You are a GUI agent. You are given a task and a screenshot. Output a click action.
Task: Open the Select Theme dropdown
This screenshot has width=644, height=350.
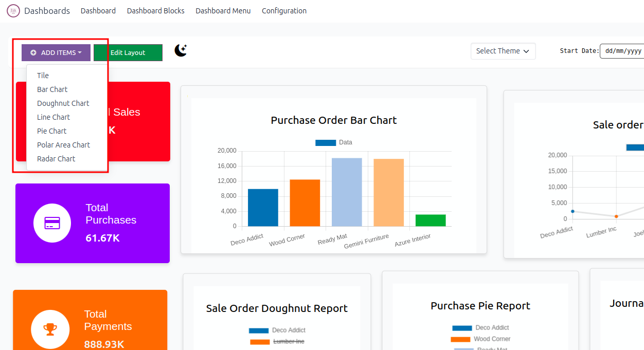(x=503, y=51)
